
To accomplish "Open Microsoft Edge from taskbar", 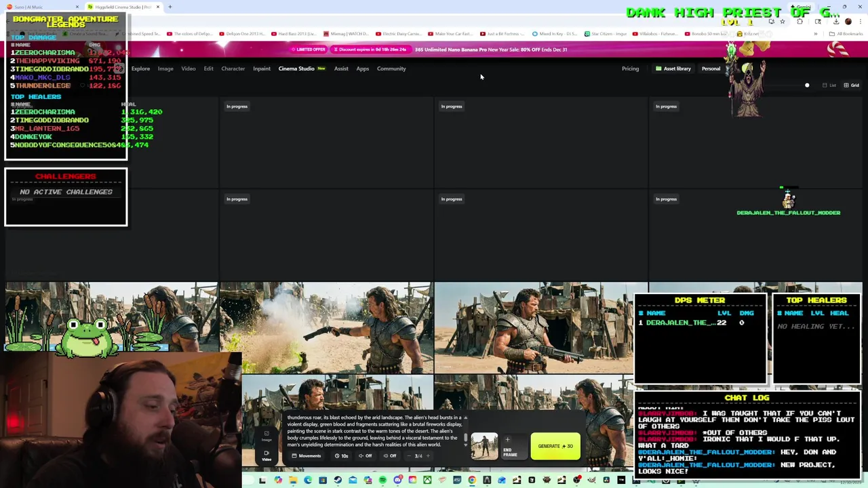I will click(x=308, y=481).
